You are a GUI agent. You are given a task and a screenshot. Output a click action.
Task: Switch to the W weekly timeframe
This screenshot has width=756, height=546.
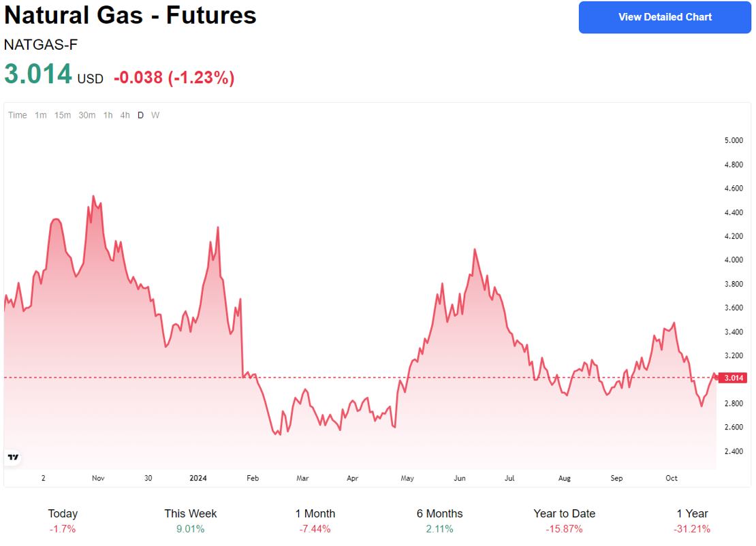(155, 115)
